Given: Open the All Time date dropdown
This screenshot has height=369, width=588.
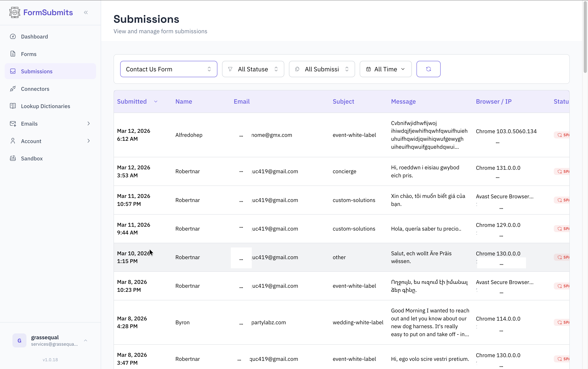Looking at the screenshot, I should [x=385, y=69].
